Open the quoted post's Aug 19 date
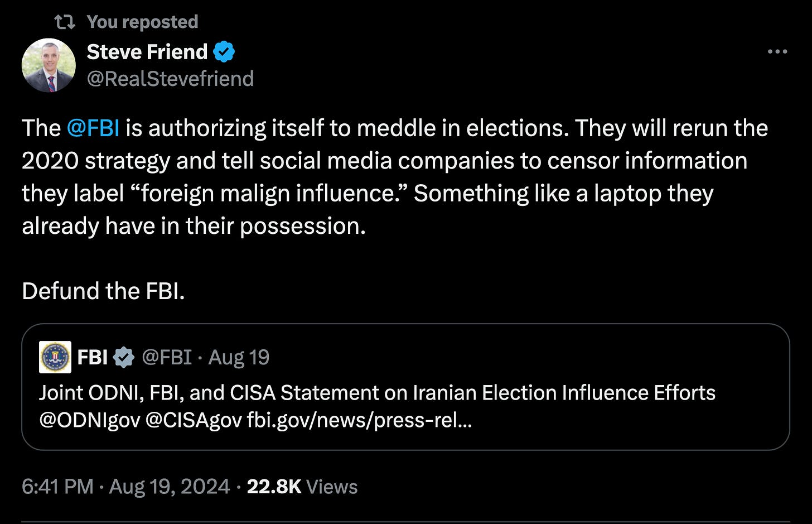This screenshot has width=812, height=524. [239, 357]
